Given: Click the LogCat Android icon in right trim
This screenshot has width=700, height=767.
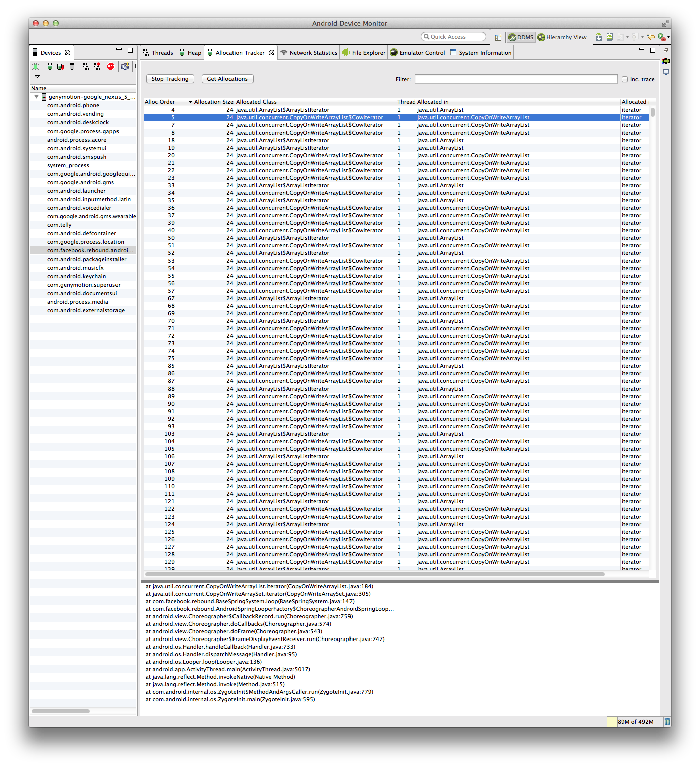Looking at the screenshot, I should (x=666, y=61).
